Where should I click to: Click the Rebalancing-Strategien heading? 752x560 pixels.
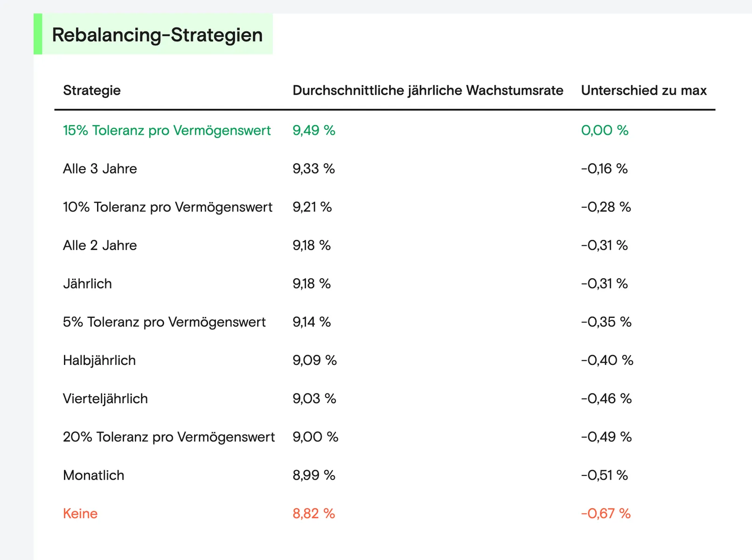(157, 35)
